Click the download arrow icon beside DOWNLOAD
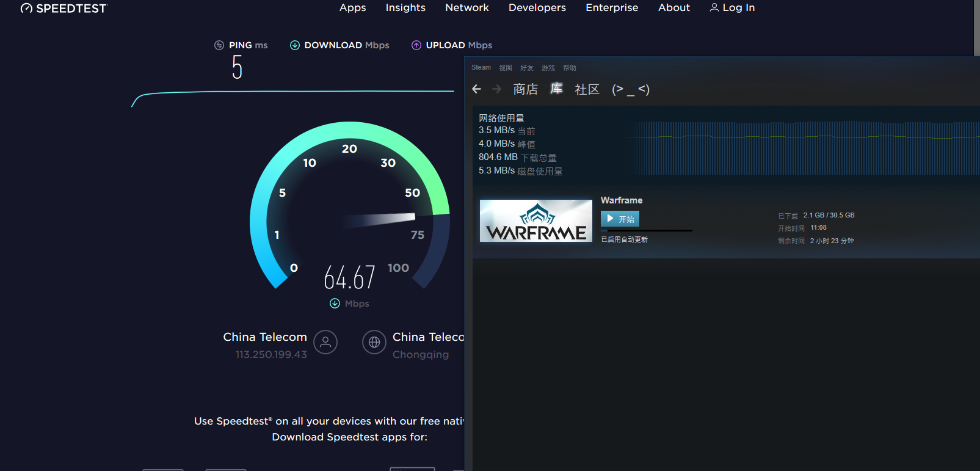Viewport: 980px width, 471px height. [x=295, y=45]
